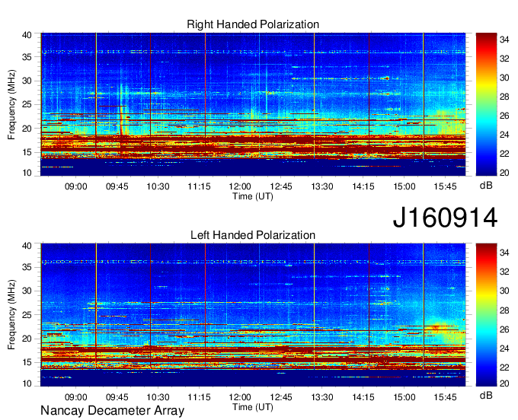Click 11:15 tick under Left Handed plot
Screen dimensions: 518x420
point(199,397)
